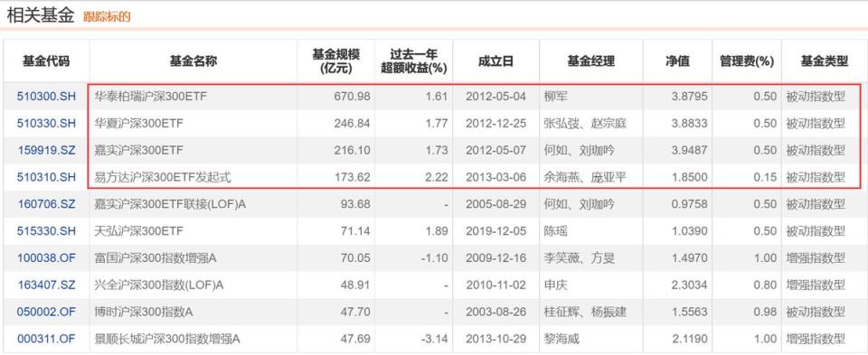Open fund code link 159919.SZ
868x355 pixels.
click(46, 151)
